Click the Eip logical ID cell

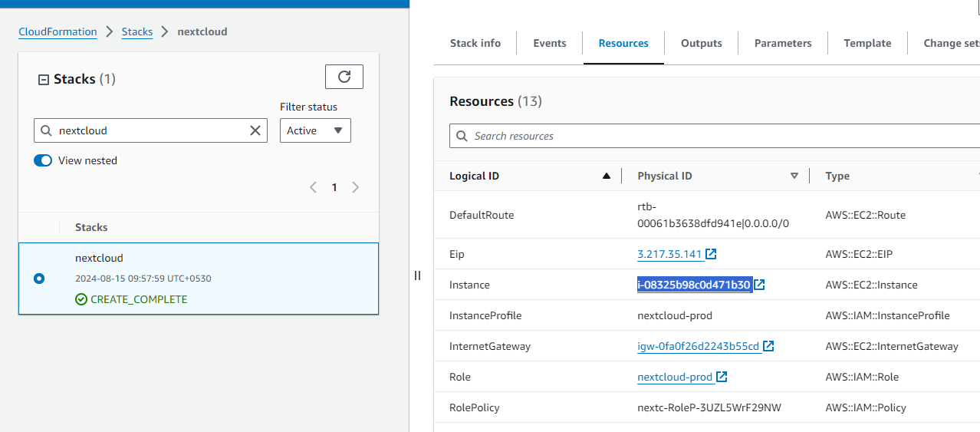(x=457, y=254)
